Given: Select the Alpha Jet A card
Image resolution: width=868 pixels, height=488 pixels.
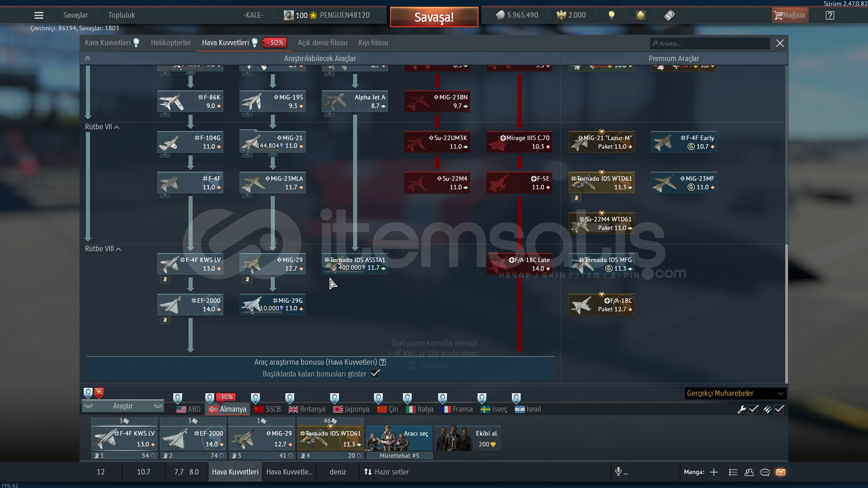Looking at the screenshot, I should coord(355,101).
